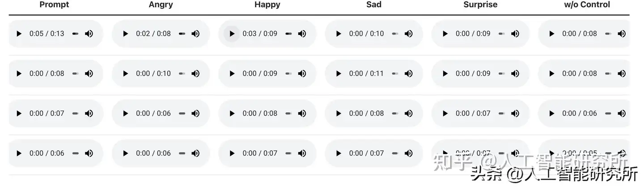Play the first Prompt audio clip
This screenshot has width=644, height=188.
pyautogui.click(x=19, y=34)
